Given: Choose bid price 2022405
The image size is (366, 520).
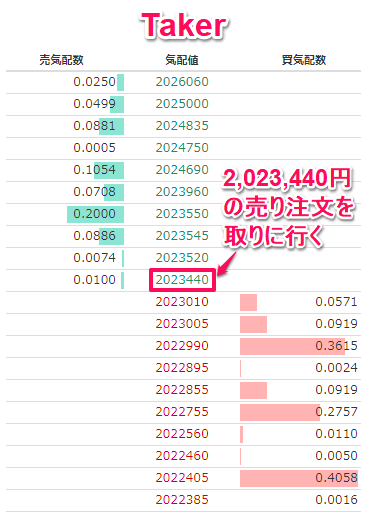Looking at the screenshot, I should [x=182, y=478].
